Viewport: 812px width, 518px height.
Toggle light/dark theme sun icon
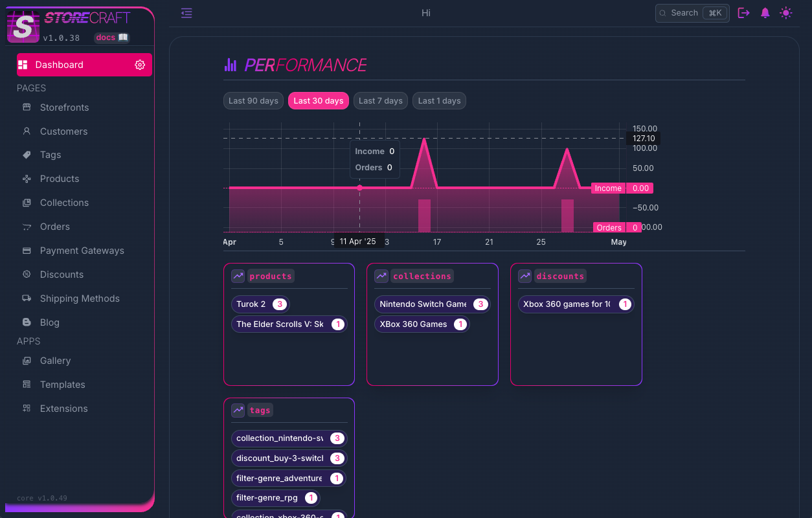[x=785, y=13]
